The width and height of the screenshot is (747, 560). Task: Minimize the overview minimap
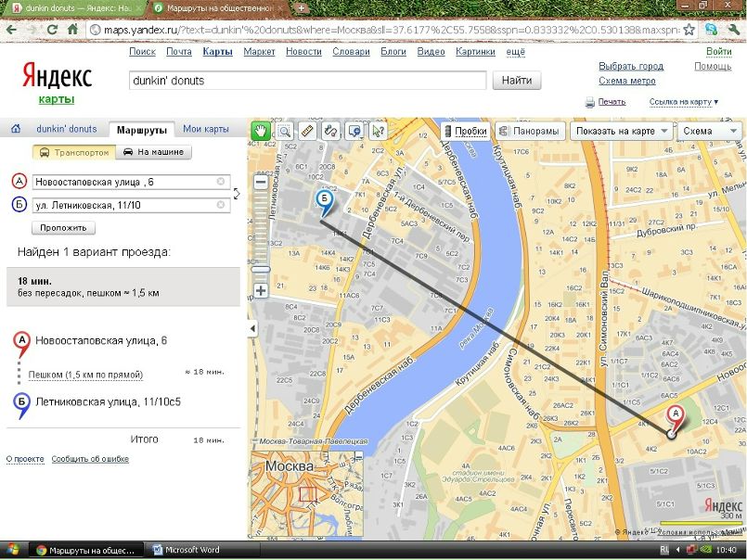click(359, 457)
